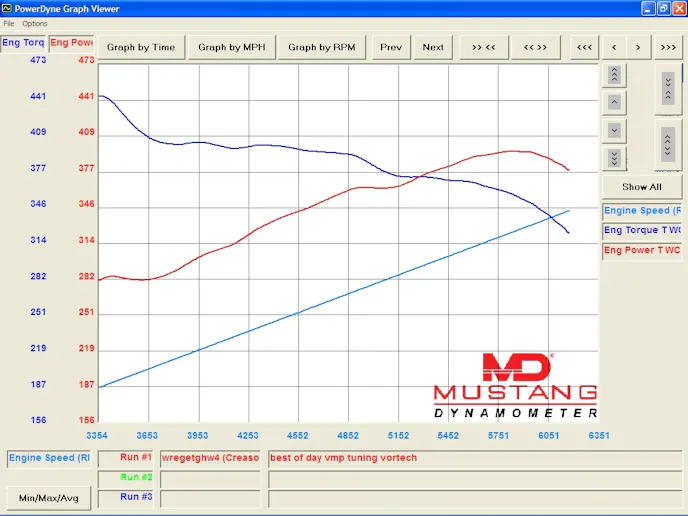
Task: Open the File menu
Action: click(9, 23)
